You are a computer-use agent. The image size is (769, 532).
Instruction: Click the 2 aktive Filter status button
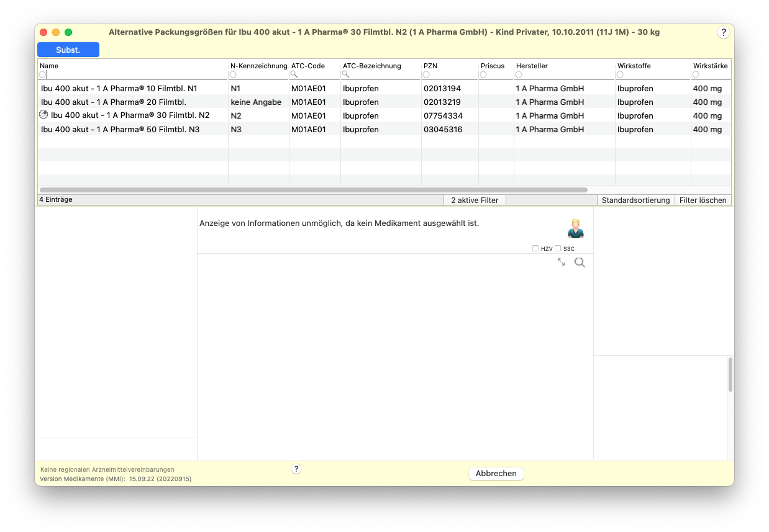[x=475, y=201]
